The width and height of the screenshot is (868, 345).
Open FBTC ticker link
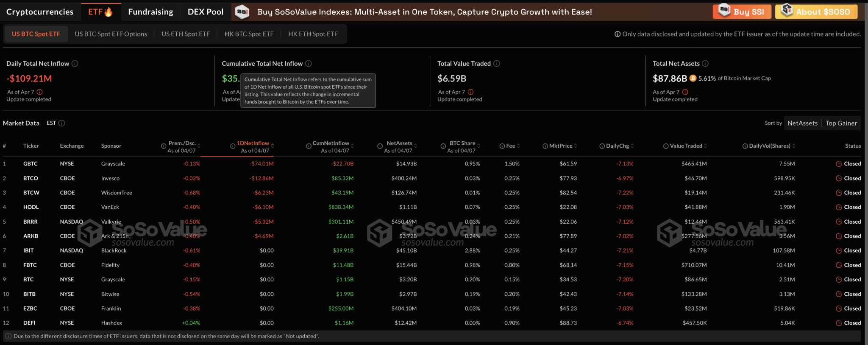[30, 265]
